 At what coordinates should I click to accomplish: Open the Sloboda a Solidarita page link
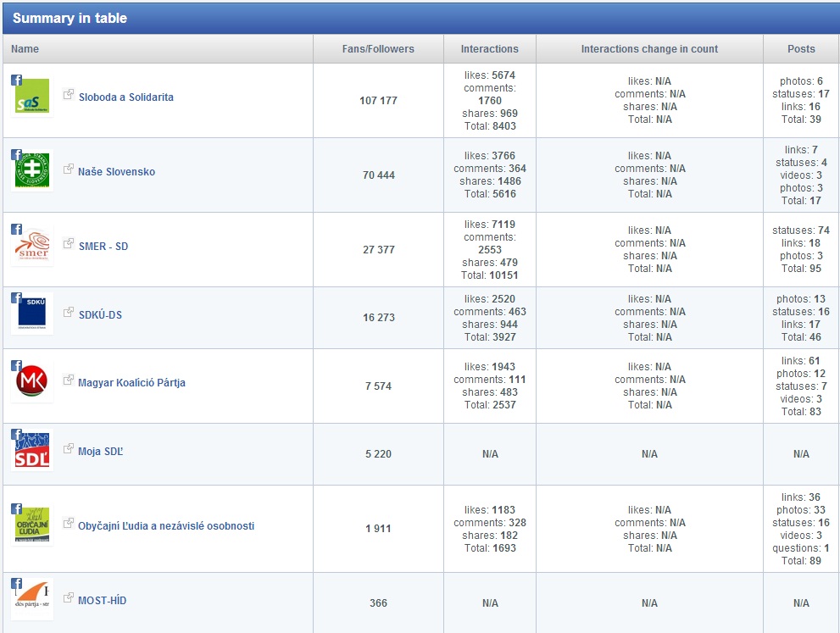point(126,97)
